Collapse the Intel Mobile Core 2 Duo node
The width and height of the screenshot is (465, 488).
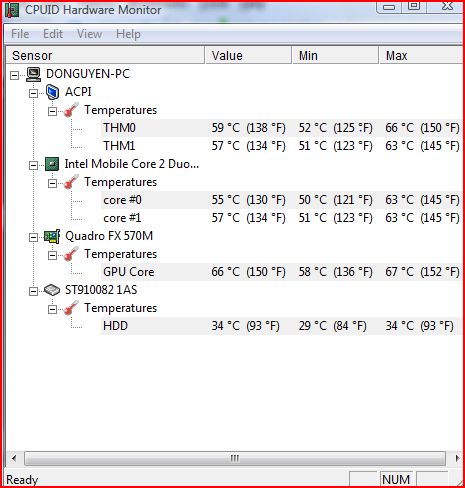(x=33, y=165)
